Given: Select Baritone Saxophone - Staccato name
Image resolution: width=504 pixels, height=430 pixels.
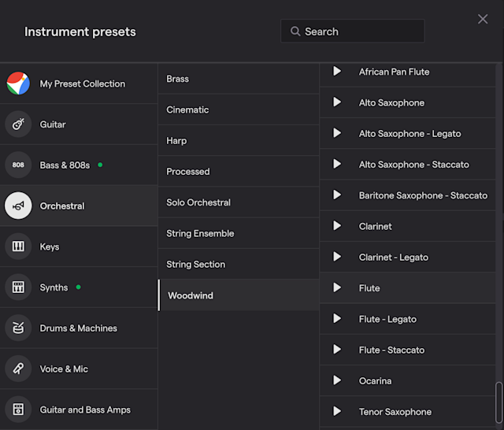Looking at the screenshot, I should pos(423,195).
